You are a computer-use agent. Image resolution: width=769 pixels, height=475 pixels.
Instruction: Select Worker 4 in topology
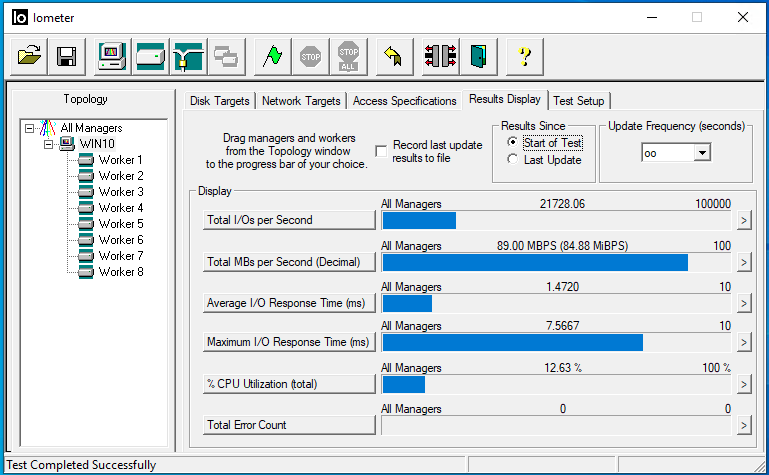coord(121,208)
